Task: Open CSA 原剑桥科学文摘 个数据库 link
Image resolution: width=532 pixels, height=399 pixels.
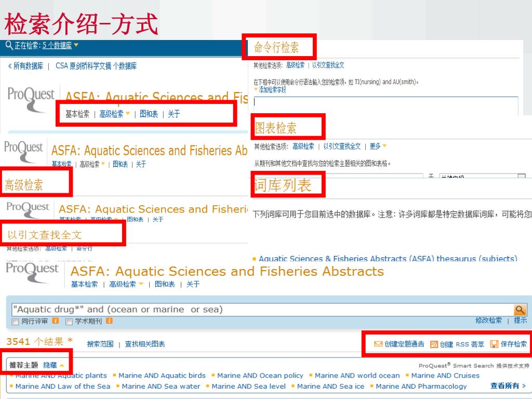Action: pos(96,66)
